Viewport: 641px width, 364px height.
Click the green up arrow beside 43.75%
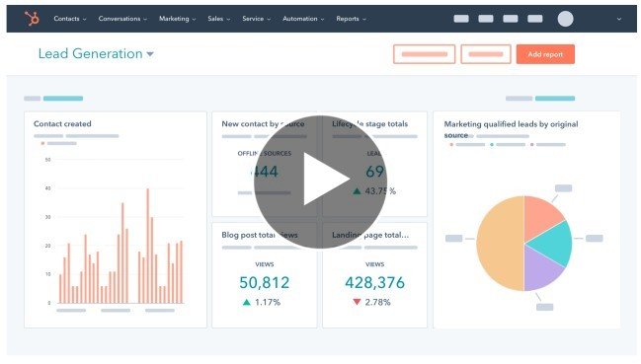(357, 191)
